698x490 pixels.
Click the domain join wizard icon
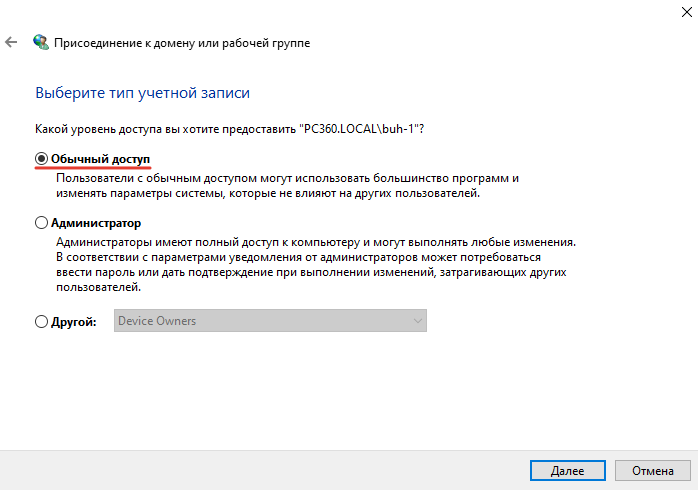(x=40, y=43)
